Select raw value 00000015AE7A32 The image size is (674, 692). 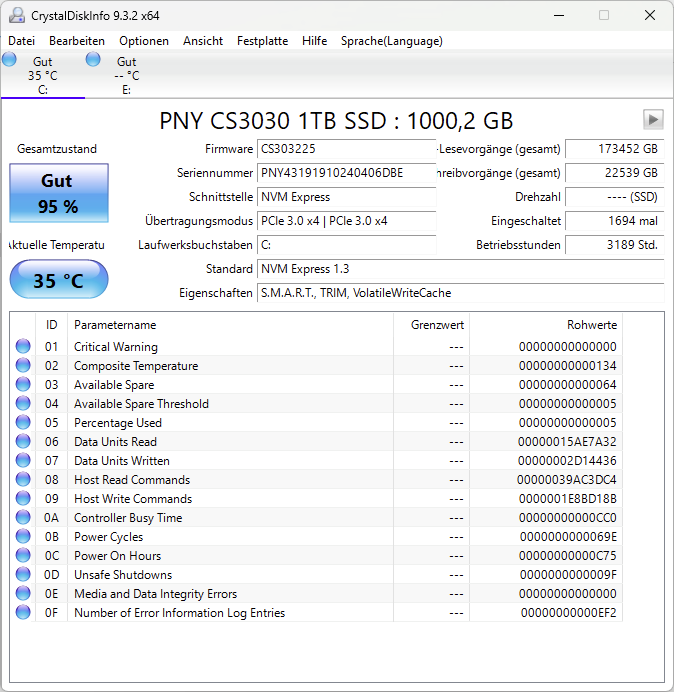567,442
